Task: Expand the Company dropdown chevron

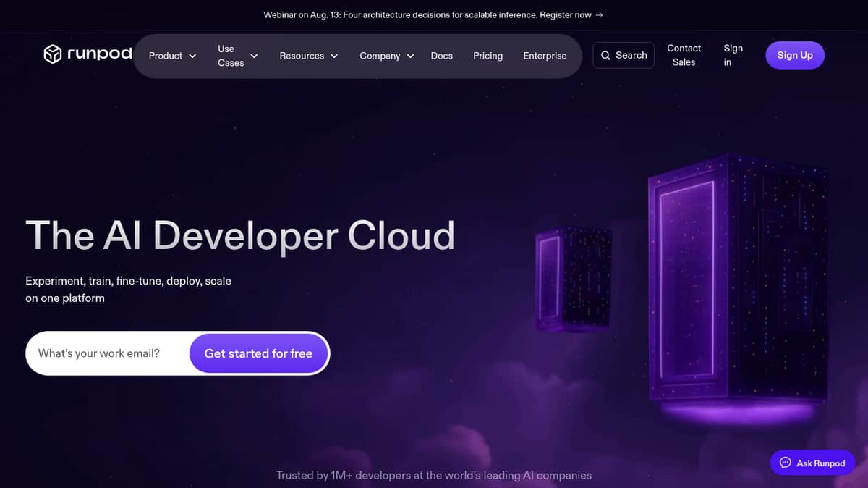Action: 410,56
